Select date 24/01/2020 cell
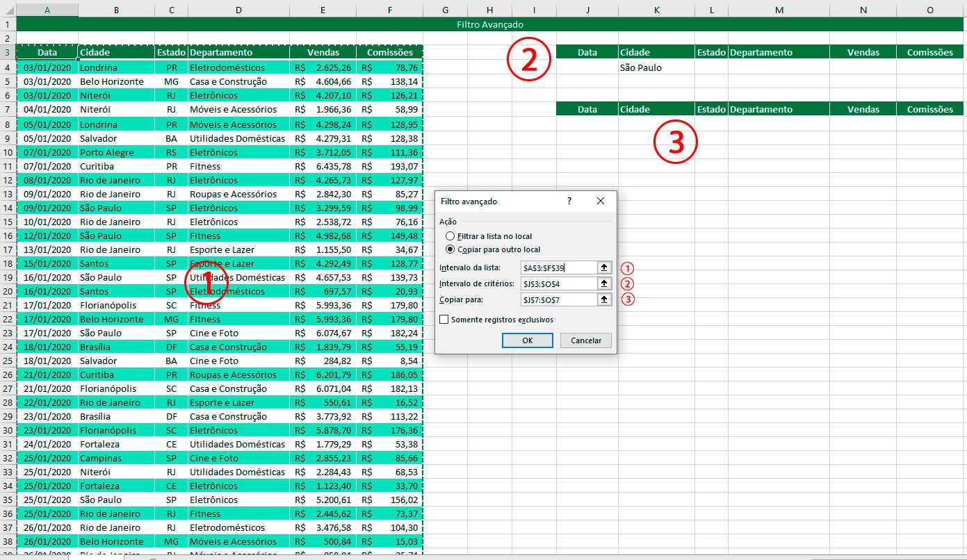The height and width of the screenshot is (560, 967). (x=47, y=444)
